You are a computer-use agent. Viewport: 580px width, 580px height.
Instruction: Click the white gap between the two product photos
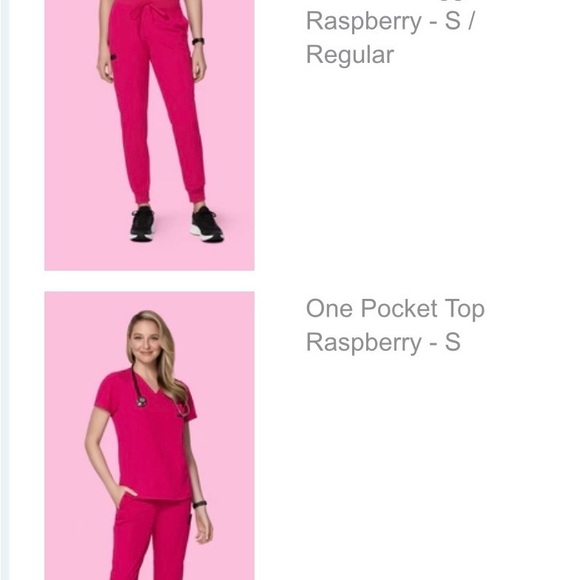coord(149,281)
